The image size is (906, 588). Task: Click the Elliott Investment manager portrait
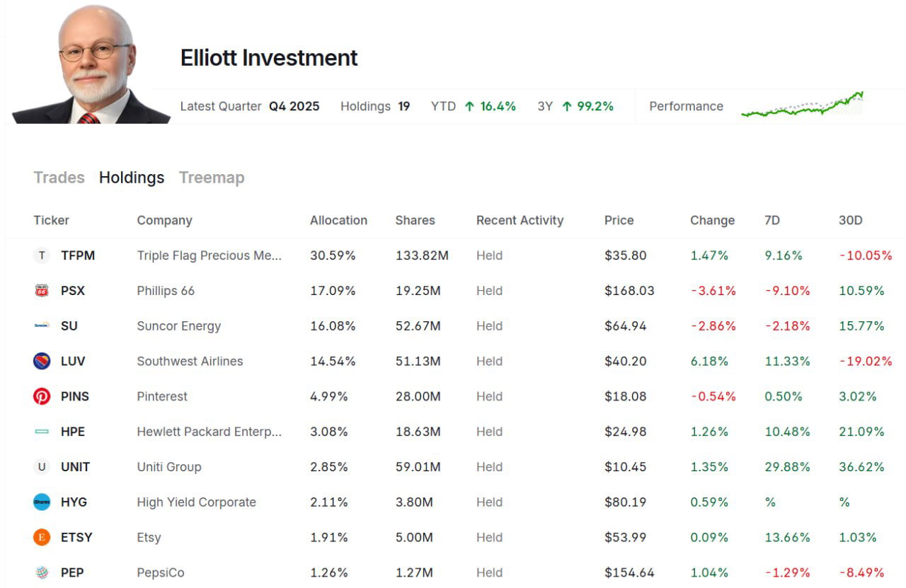pyautogui.click(x=85, y=60)
